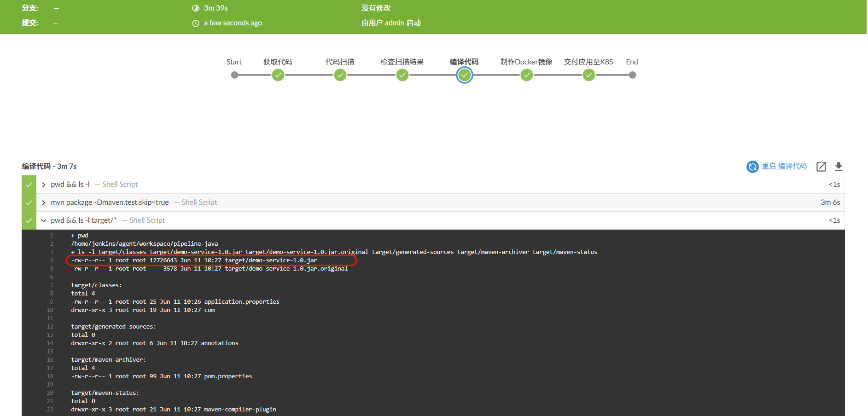
Task: Select the 编译代码 stage node
Action: pyautogui.click(x=464, y=75)
